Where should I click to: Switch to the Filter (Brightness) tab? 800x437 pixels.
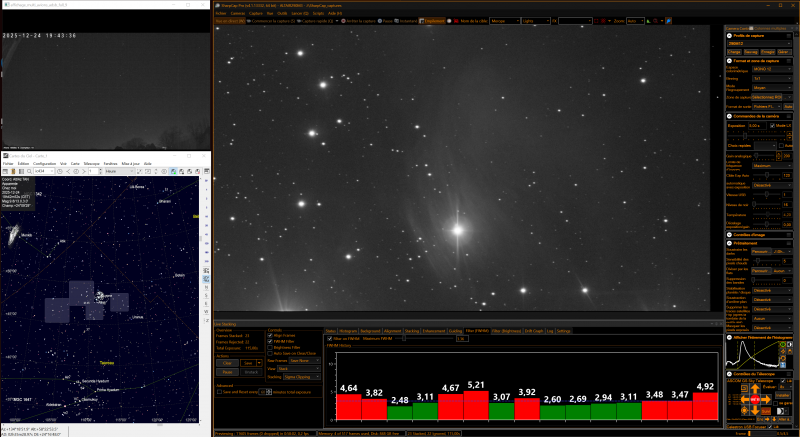pos(507,331)
